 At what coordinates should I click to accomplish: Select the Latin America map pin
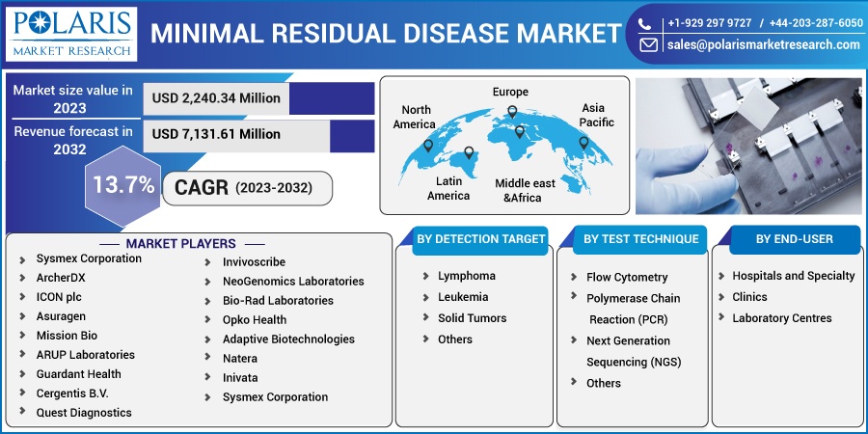point(469,152)
